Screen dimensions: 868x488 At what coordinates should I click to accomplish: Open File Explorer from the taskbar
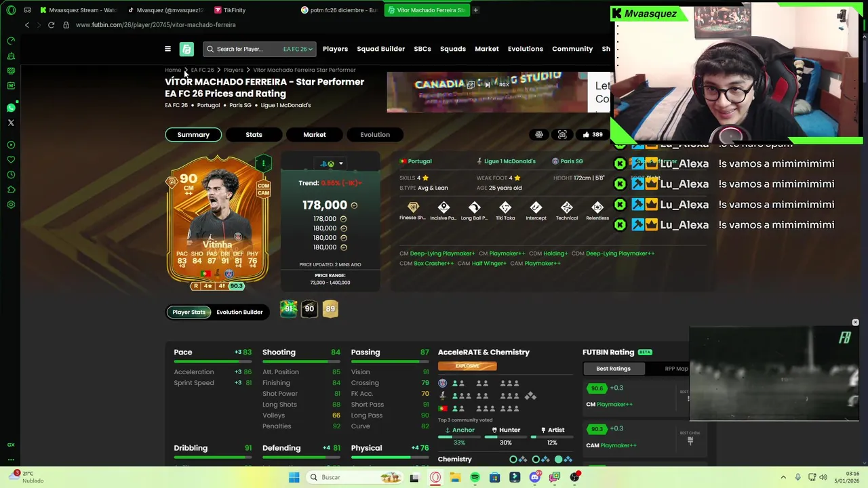(455, 477)
